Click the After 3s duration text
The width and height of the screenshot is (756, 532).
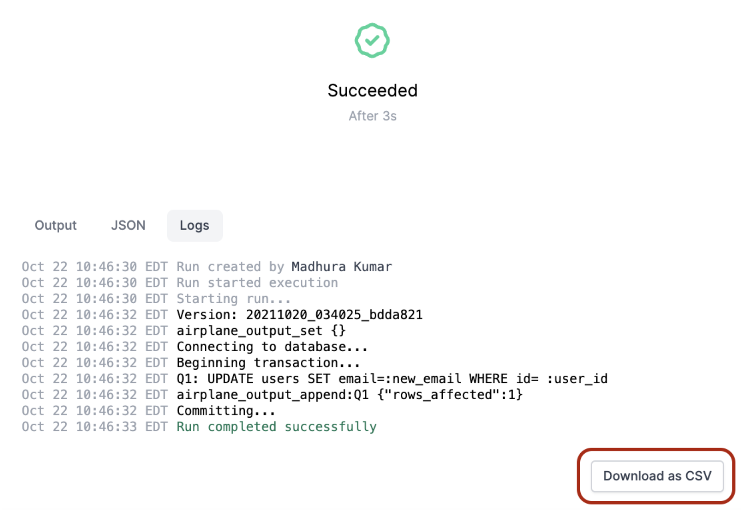click(x=372, y=116)
